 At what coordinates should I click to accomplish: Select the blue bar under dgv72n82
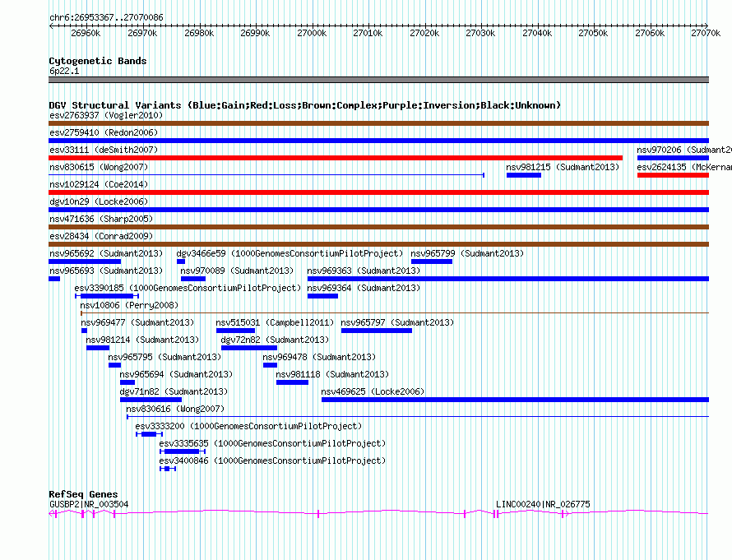click(249, 348)
